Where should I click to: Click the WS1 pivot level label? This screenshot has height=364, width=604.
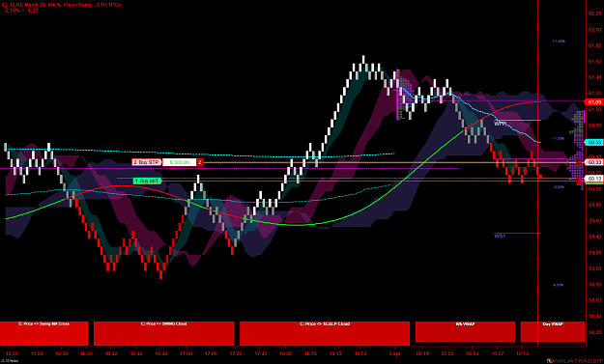click(x=500, y=236)
